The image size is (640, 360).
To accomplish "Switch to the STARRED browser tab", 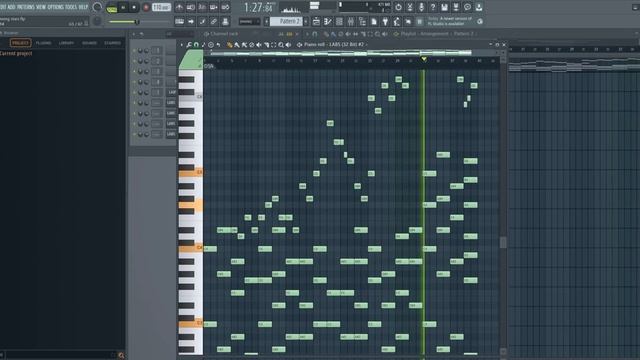I will pos(112,43).
